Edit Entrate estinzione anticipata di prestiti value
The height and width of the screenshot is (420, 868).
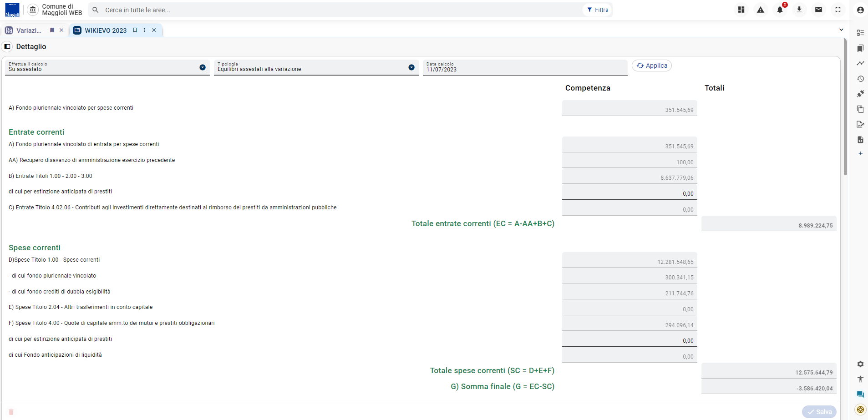pos(629,192)
